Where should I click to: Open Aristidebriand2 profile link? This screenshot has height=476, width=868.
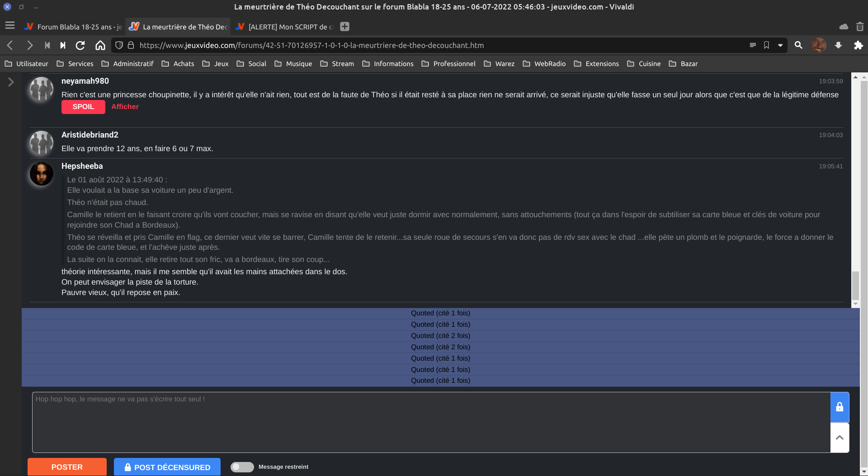[90, 135]
